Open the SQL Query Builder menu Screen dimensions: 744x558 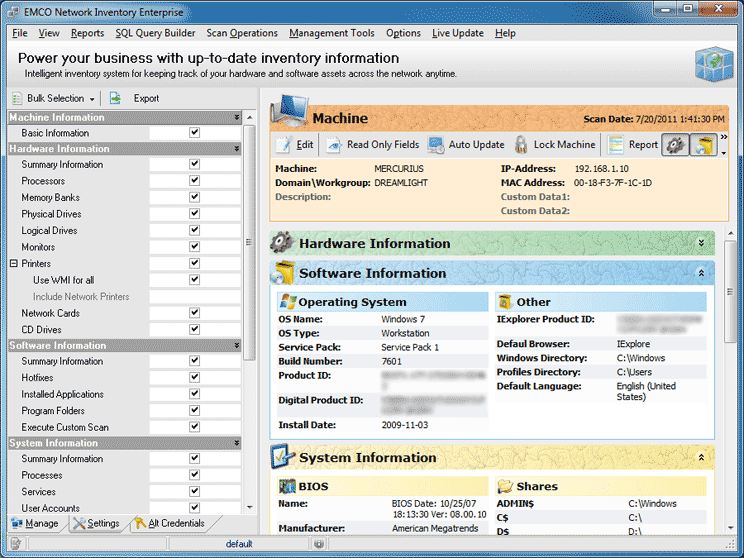(155, 33)
